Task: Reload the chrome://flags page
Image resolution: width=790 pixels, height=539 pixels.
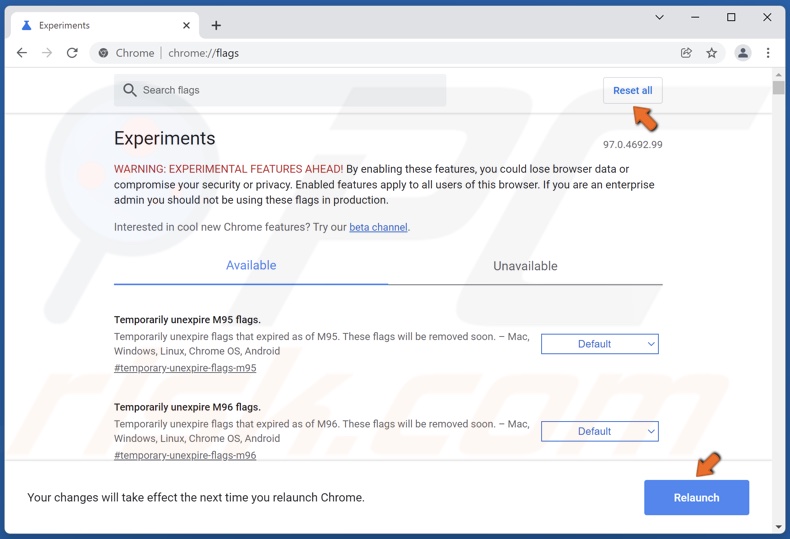Action: [x=72, y=53]
